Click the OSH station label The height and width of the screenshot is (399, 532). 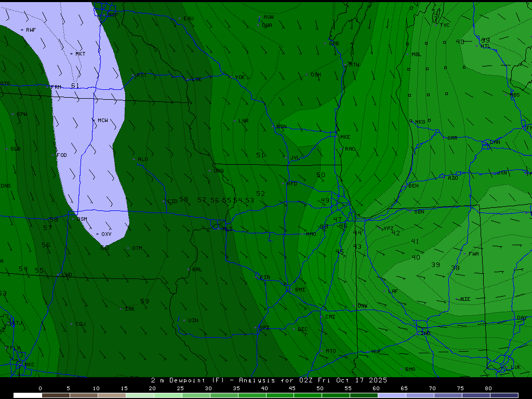[315, 75]
